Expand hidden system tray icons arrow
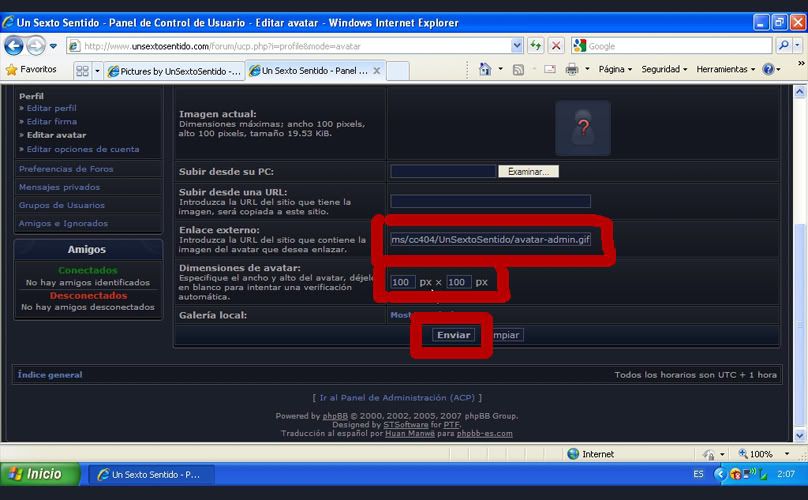The image size is (808, 500). pos(720,474)
